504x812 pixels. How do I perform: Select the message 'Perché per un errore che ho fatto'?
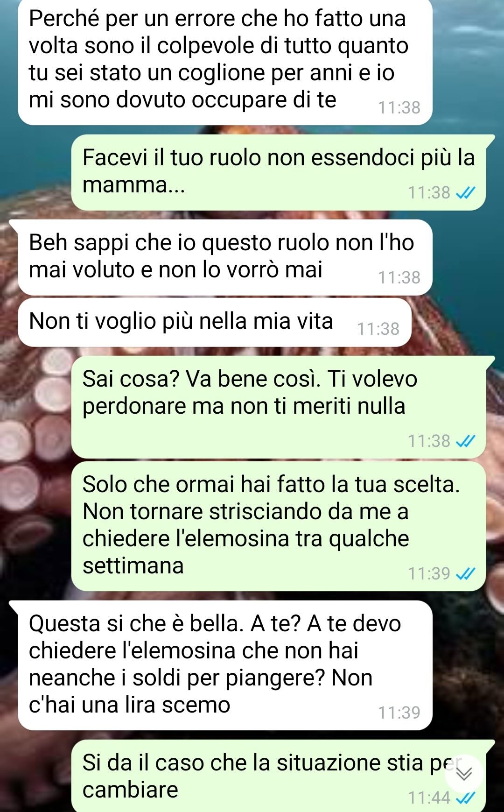point(225,62)
